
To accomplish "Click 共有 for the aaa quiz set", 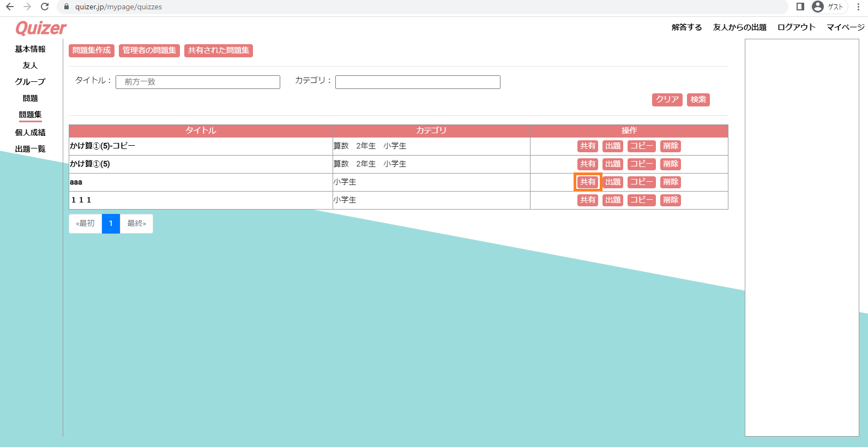I will [x=588, y=182].
